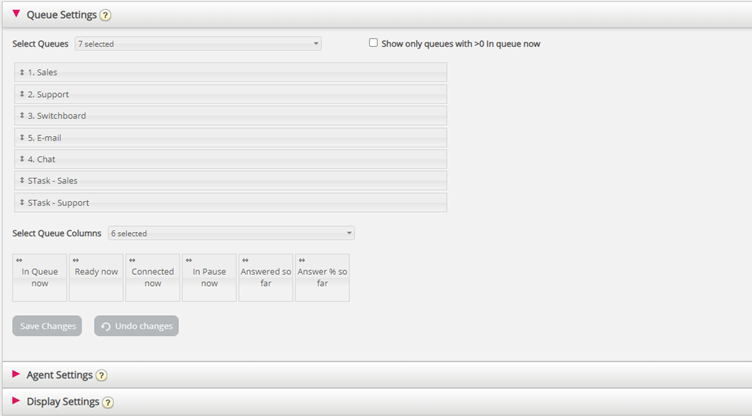The height and width of the screenshot is (416, 752).
Task: Expand the Agent Settings section
Action: 16,374
